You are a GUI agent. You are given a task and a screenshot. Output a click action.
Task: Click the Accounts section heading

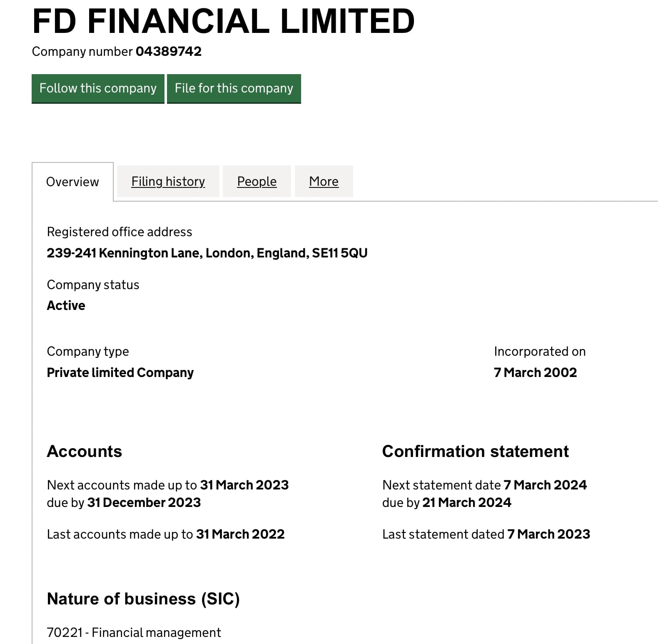click(x=84, y=451)
